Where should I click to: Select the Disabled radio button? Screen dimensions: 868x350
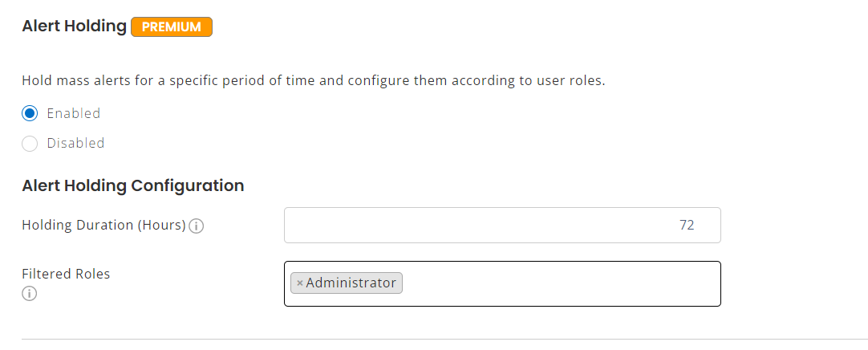point(30,144)
